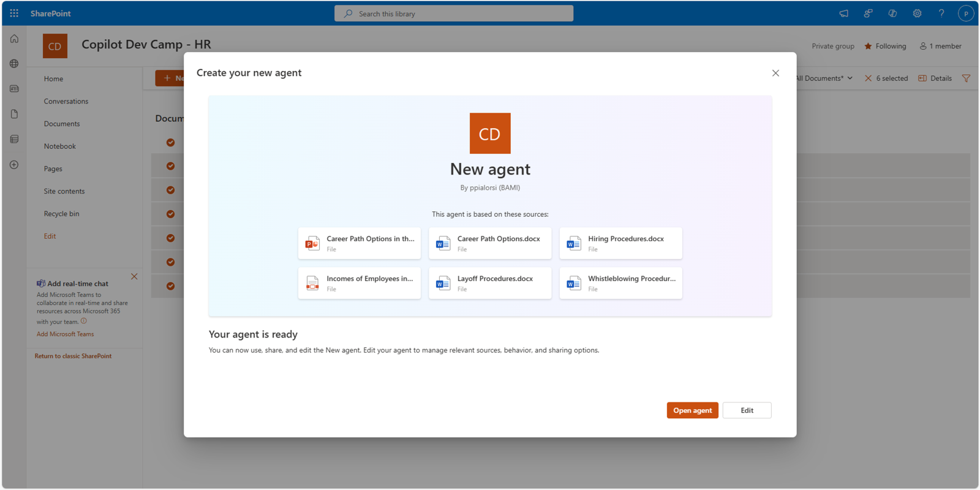Image resolution: width=980 pixels, height=490 pixels.
Task: Click the create plus icon in rail
Action: (14, 165)
